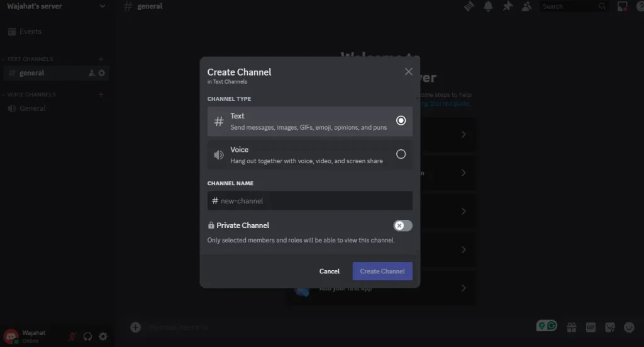Click the Wajahat user avatar
Image resolution: width=644 pixels, height=347 pixels.
pyautogui.click(x=11, y=336)
